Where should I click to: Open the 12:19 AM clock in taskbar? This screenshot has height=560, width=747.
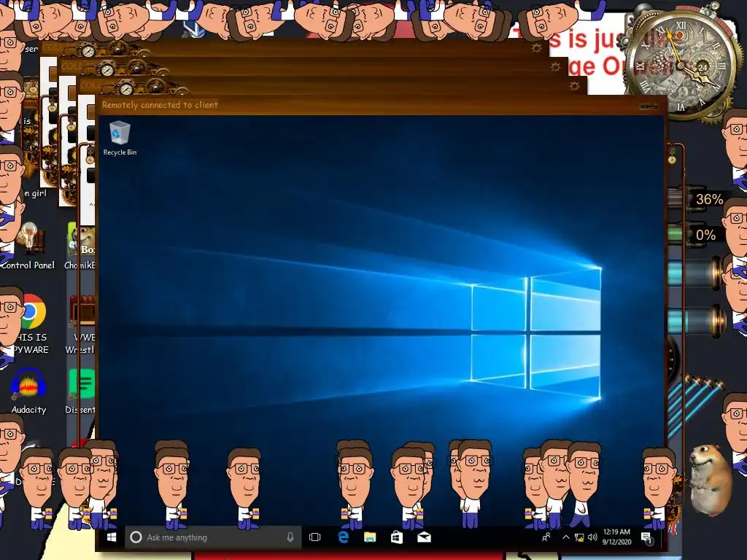point(616,537)
